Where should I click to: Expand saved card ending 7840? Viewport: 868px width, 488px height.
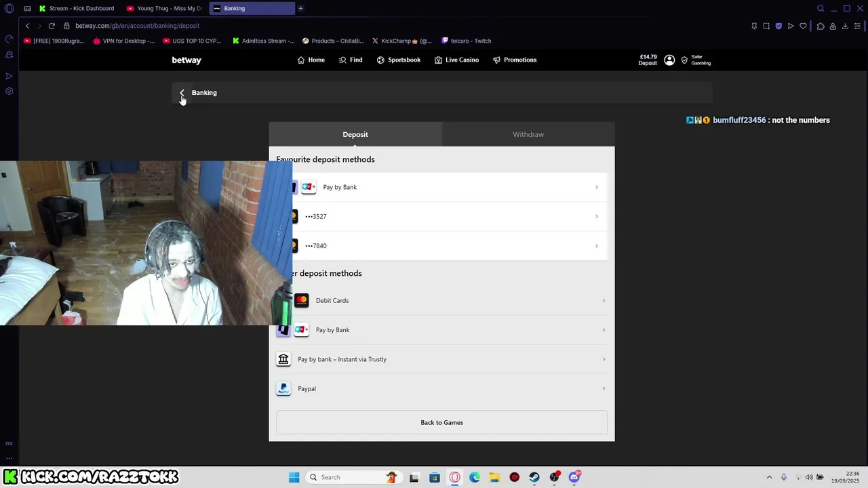click(x=597, y=245)
